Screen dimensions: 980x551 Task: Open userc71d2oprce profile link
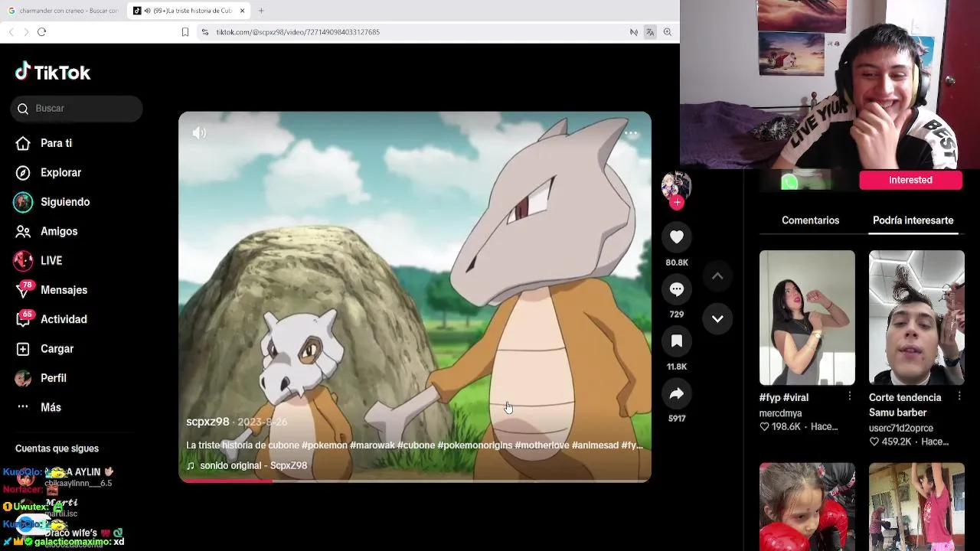click(900, 428)
